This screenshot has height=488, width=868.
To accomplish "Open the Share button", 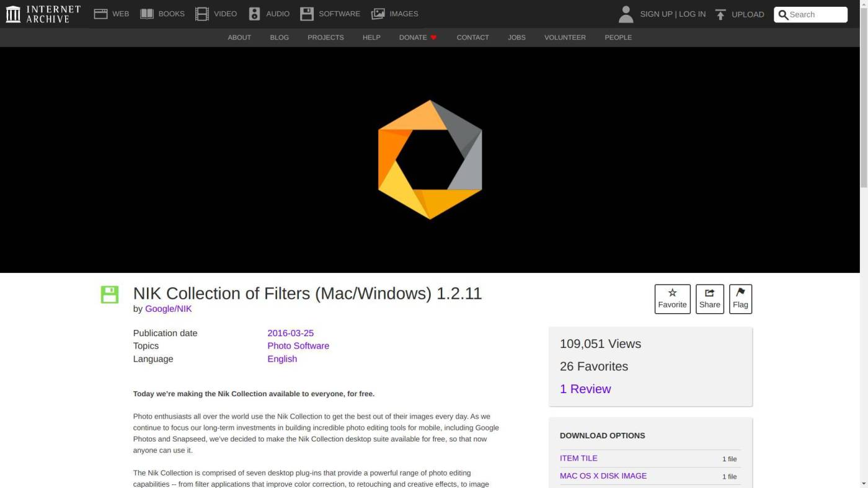I will (710, 299).
